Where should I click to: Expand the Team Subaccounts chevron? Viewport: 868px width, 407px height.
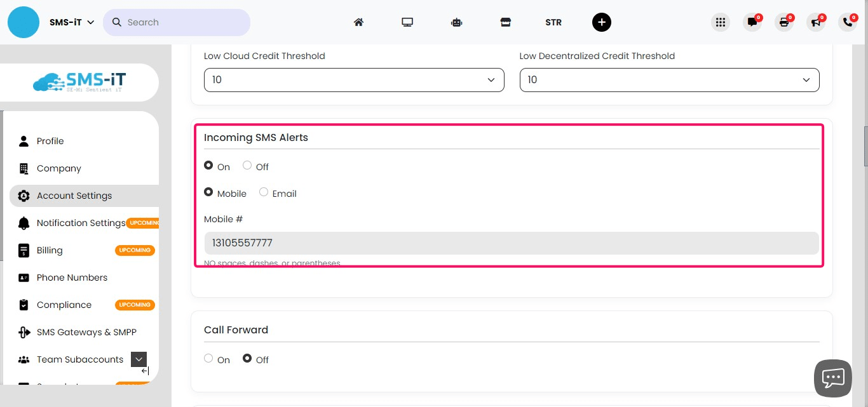139,359
